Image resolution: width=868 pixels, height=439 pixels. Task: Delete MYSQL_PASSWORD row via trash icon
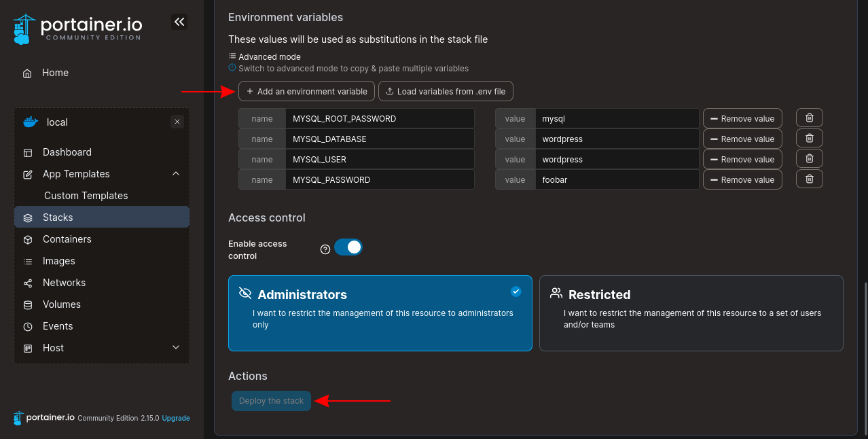click(809, 179)
